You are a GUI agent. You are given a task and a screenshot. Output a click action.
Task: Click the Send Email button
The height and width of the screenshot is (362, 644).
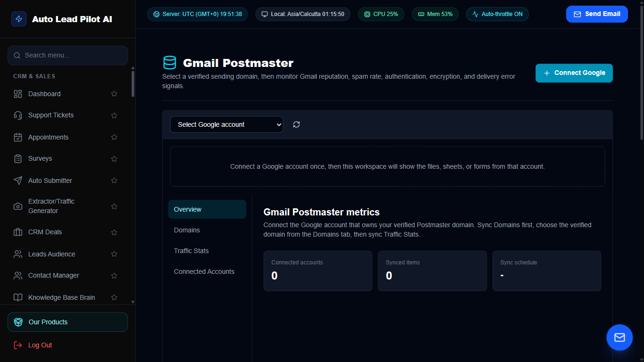[x=597, y=14]
